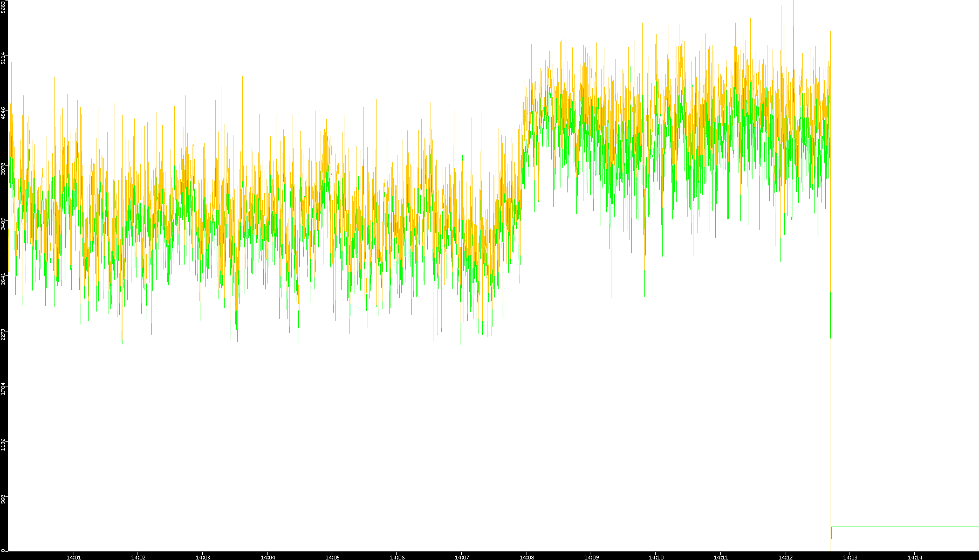Click the 14:02 time axis label

(x=138, y=557)
